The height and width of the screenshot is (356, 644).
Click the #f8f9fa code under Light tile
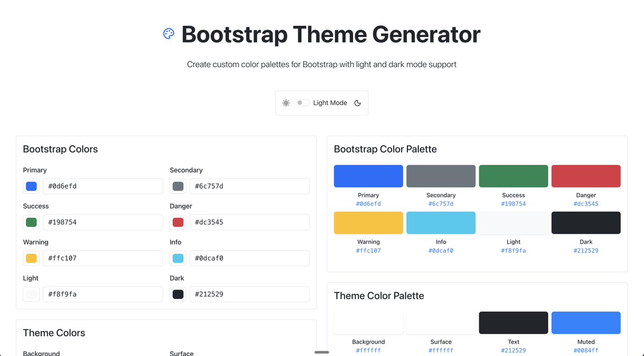[x=514, y=251]
